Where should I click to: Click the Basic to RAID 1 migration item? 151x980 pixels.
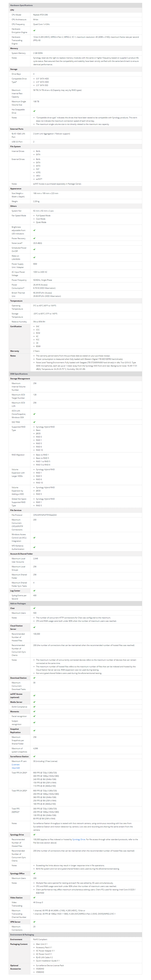coord(42,455)
